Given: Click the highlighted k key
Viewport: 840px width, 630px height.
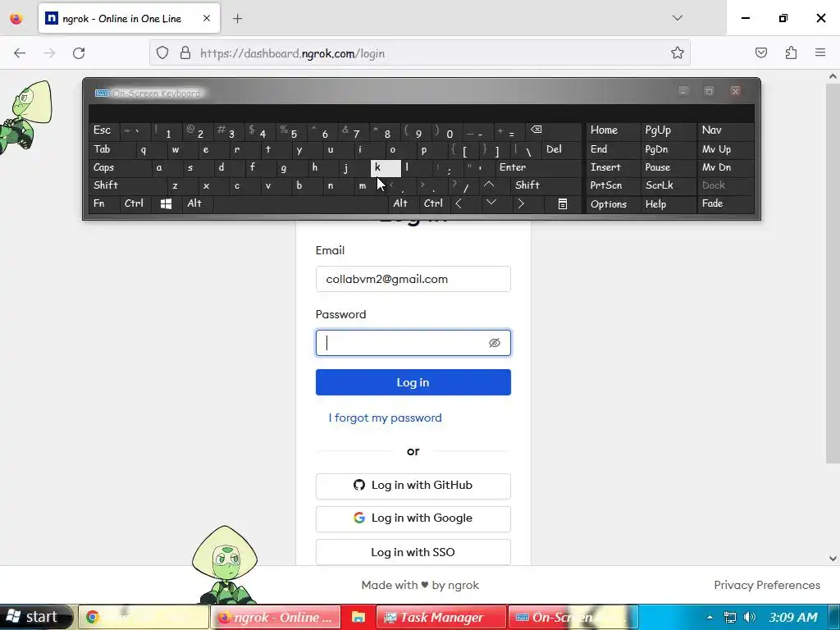Looking at the screenshot, I should click(386, 168).
